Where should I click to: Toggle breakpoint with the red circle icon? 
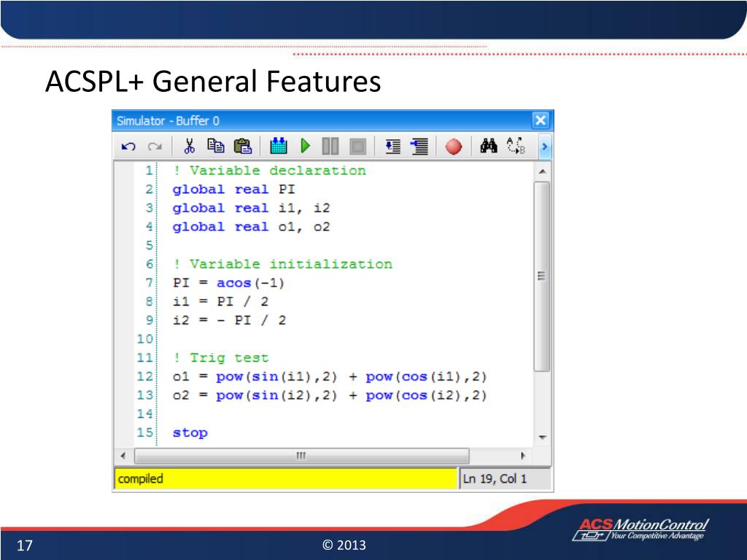tap(454, 146)
